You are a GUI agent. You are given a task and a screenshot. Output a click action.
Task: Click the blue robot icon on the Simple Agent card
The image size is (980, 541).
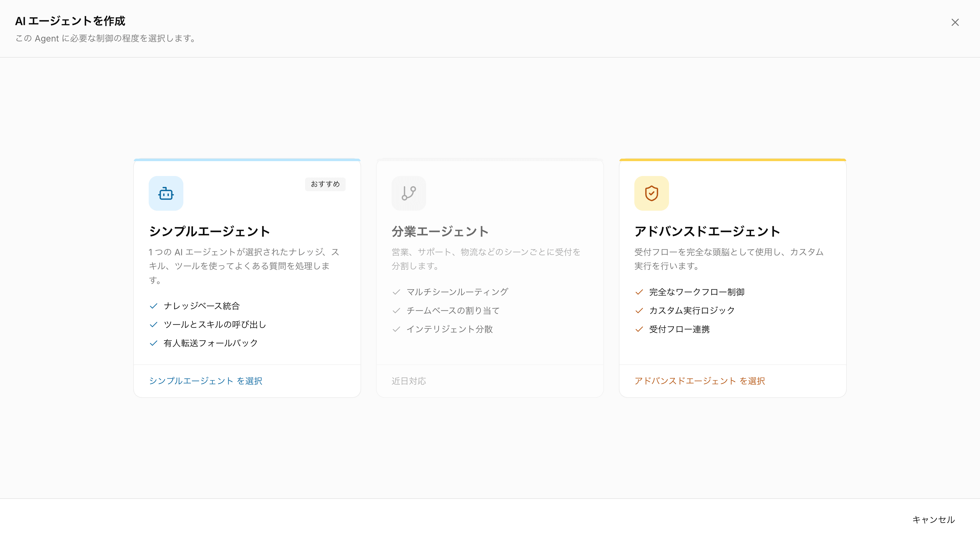(166, 193)
